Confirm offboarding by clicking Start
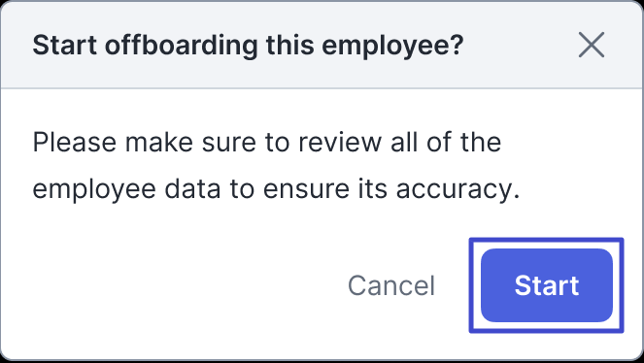644x363 pixels. [x=547, y=285]
